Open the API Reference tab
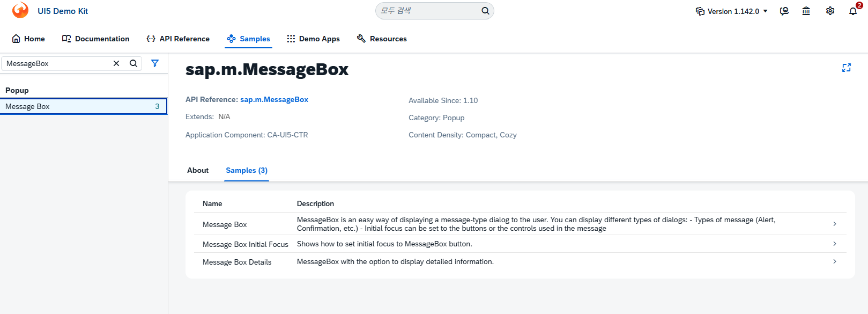868x314 pixels. 178,39
